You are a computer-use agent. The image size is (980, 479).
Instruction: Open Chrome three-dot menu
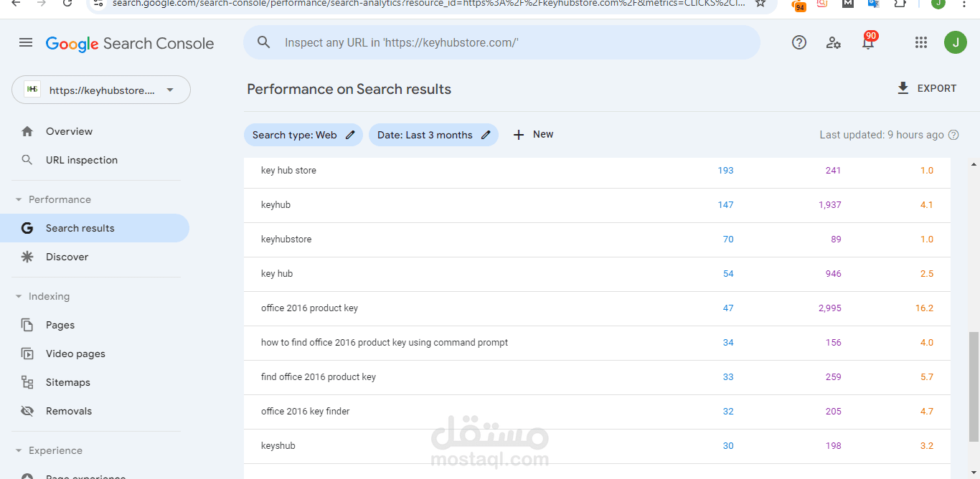click(x=965, y=3)
